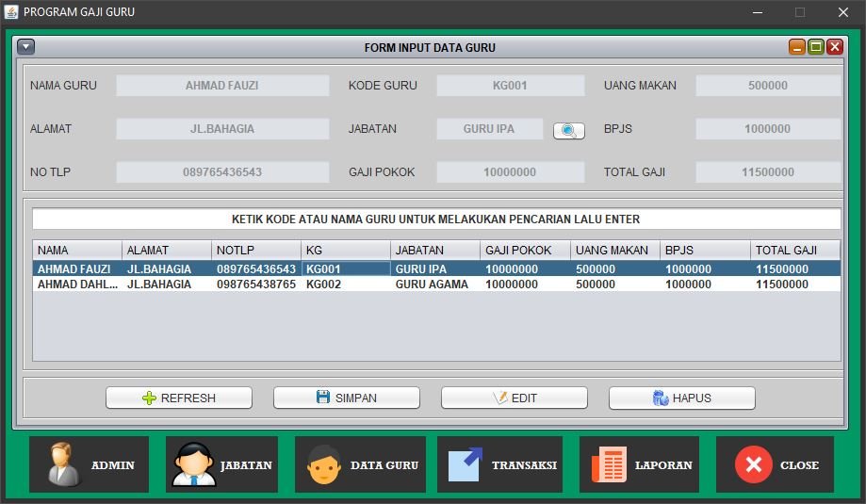This screenshot has width=866, height=504.
Task: Click the TOTAL GAJI column header
Action: pos(794,250)
